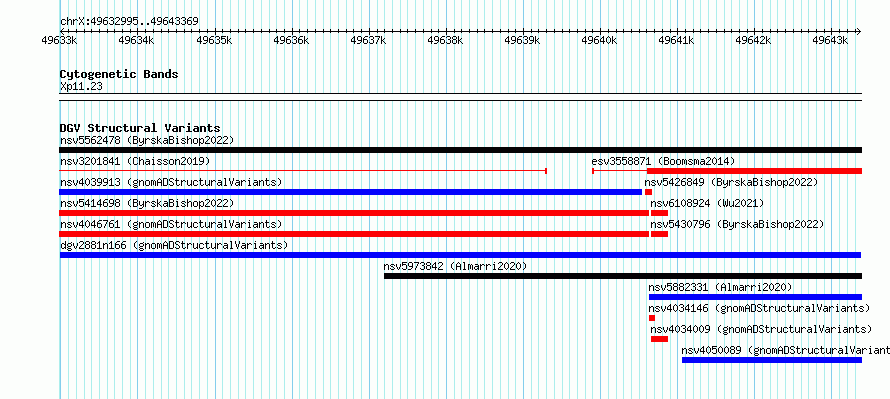Click the nsv5562478 (ByrskaBishop2022) variant label

coord(146,140)
